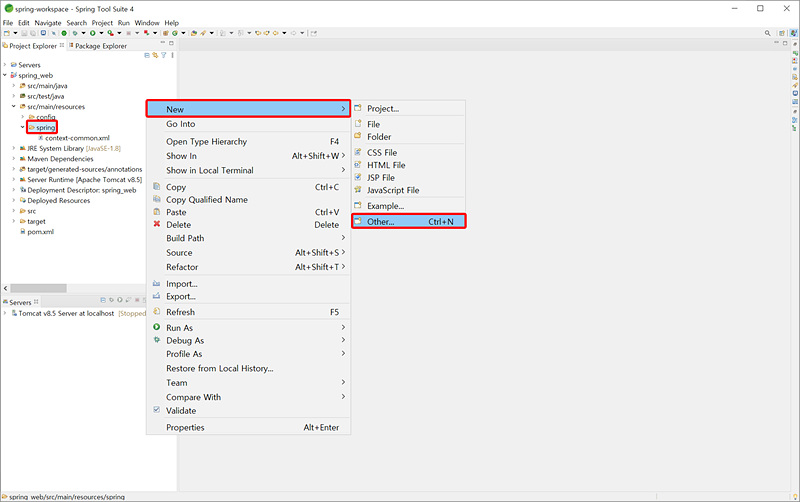The height and width of the screenshot is (502, 800).
Task: Expand the Maven Dependencies tree node
Action: (x=14, y=159)
